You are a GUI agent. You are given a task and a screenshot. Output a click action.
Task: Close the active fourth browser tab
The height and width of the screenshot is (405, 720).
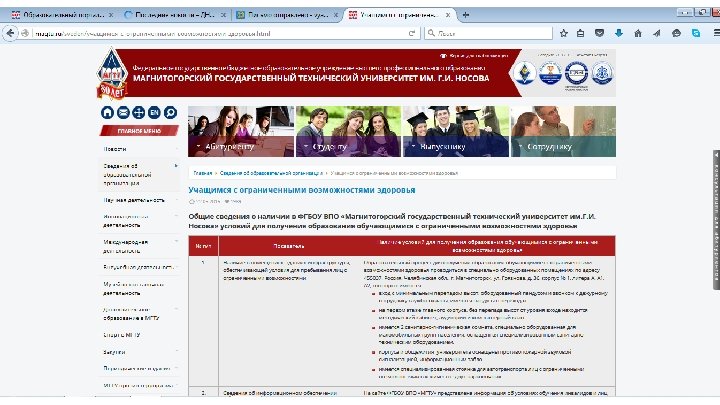448,15
